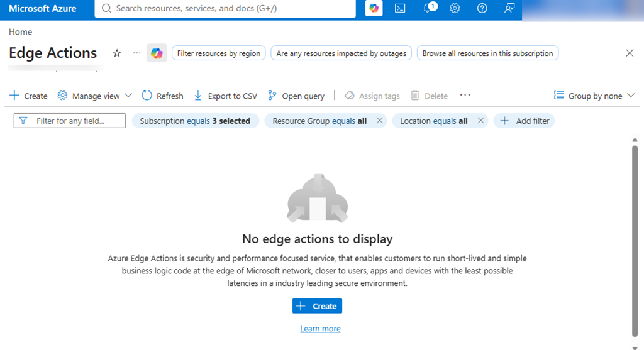
Task: Click Open query
Action: click(x=296, y=96)
